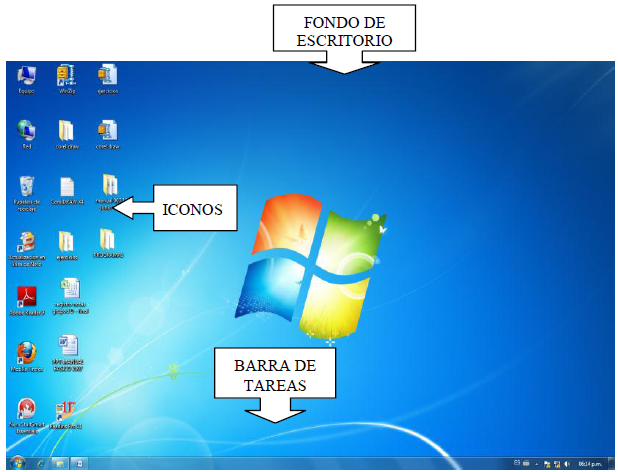Click the volume speaker tray icon

tap(567, 464)
